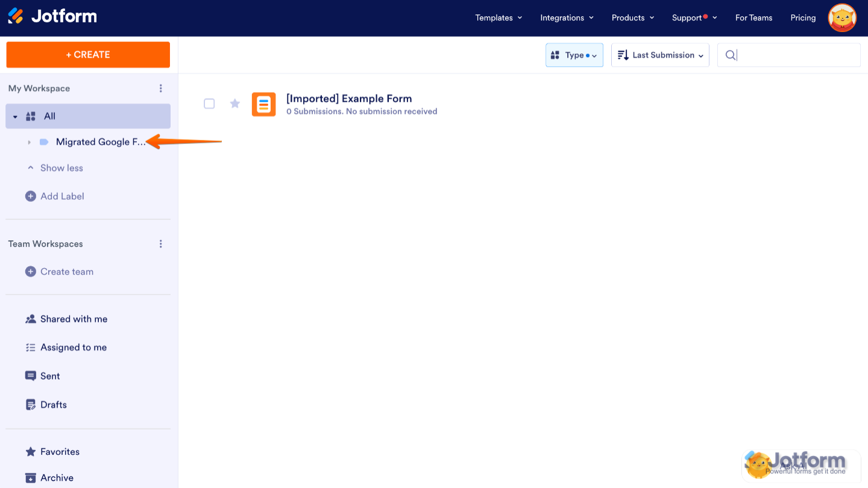Click the orange + CREATE button
This screenshot has width=868, height=488.
coord(88,55)
